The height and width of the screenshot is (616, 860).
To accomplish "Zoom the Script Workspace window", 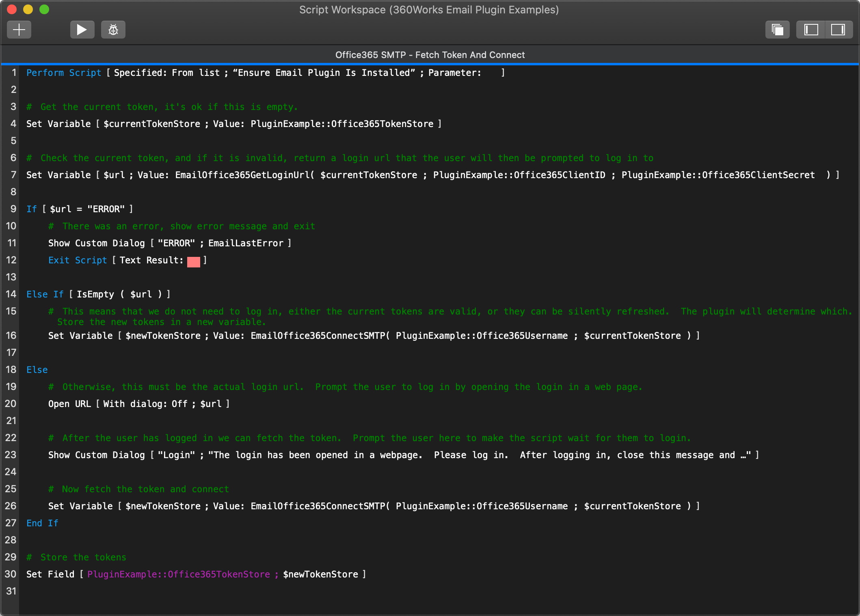I will (44, 9).
